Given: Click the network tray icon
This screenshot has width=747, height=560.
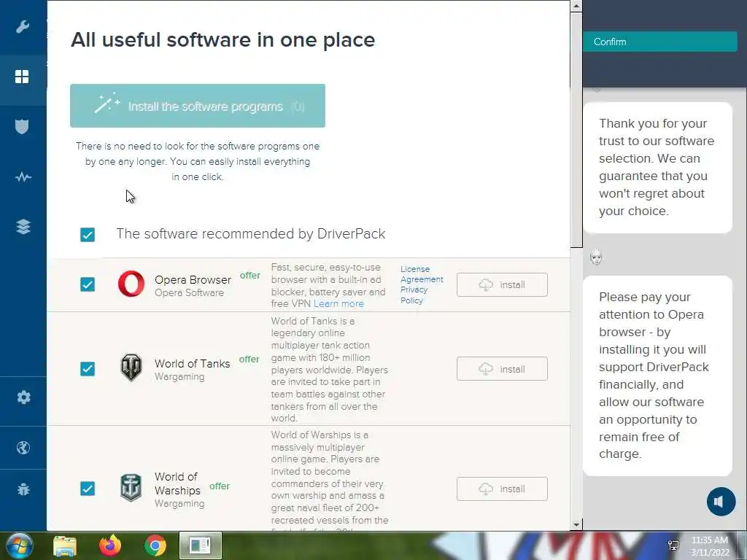Looking at the screenshot, I should click(673, 545).
